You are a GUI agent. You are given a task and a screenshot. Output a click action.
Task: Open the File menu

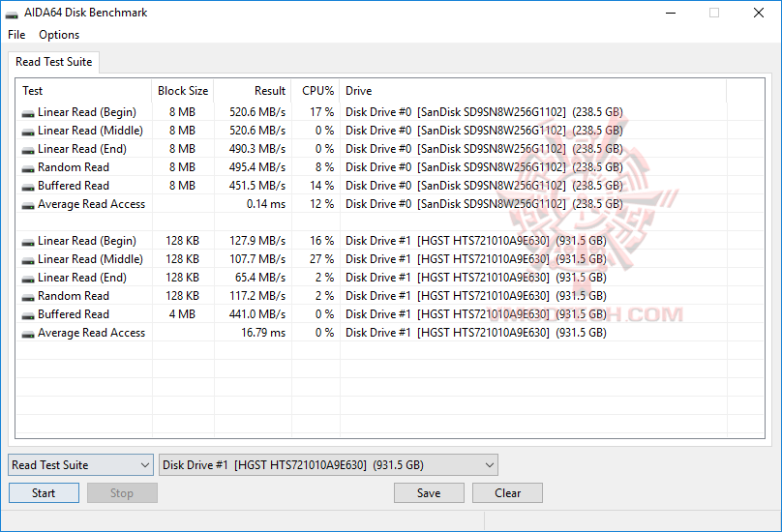tap(16, 35)
